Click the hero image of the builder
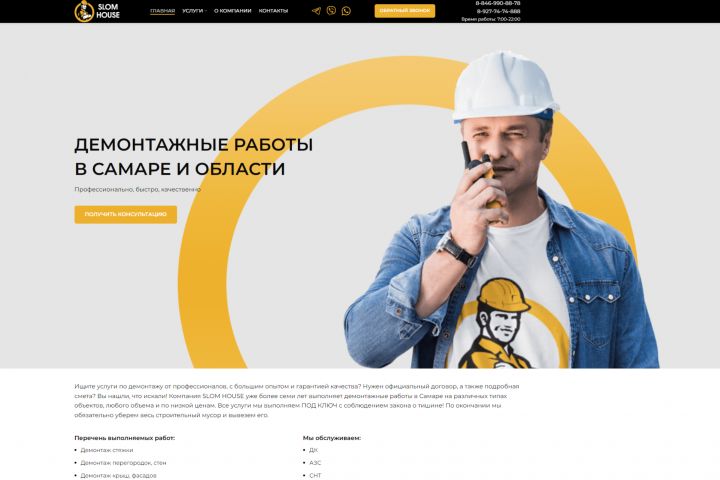 point(501,211)
